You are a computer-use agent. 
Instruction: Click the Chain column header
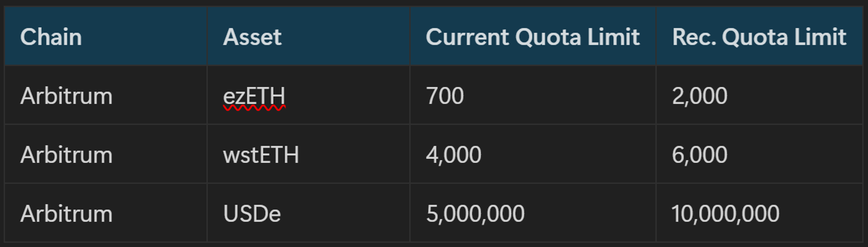51,37
